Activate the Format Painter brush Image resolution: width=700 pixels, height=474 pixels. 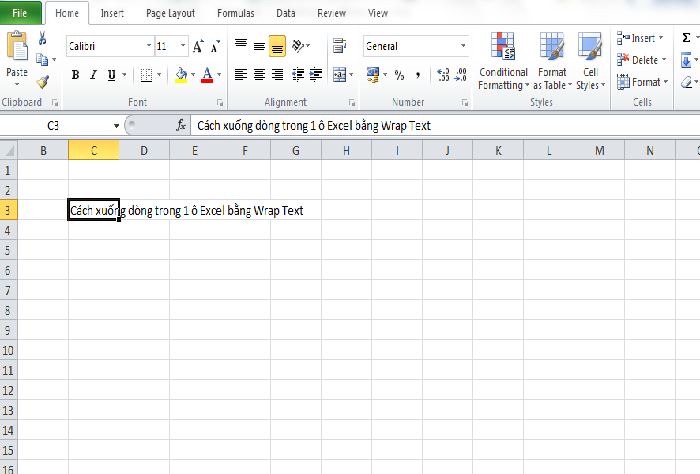pyautogui.click(x=43, y=82)
